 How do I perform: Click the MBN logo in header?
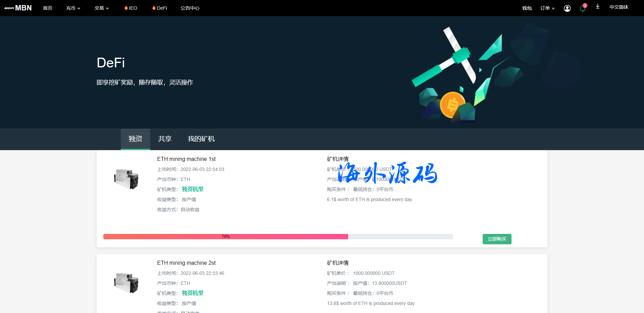[18, 8]
